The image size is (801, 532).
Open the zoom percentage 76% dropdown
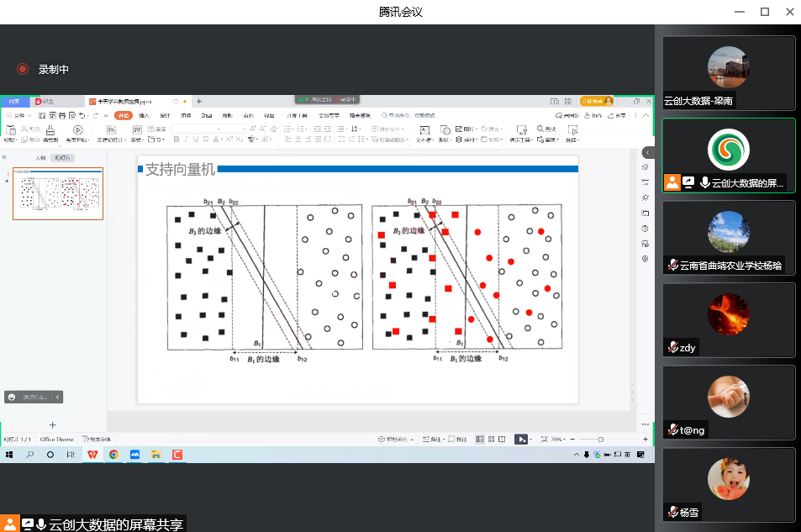click(557, 439)
